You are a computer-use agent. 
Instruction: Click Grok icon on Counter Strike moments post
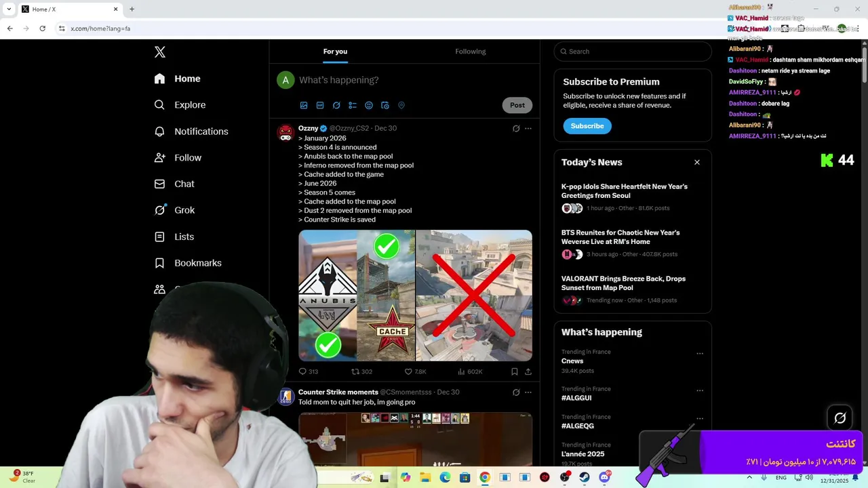(516, 392)
